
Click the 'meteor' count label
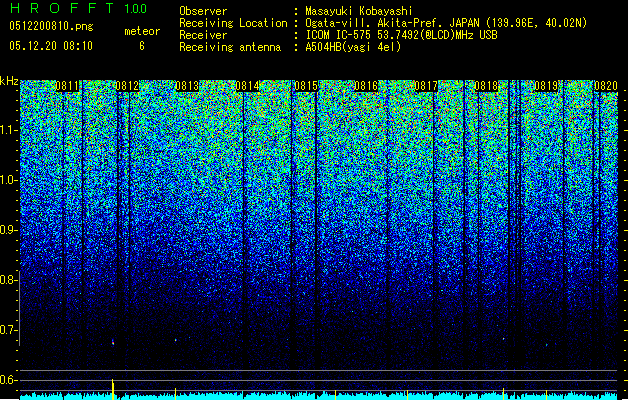(142, 31)
